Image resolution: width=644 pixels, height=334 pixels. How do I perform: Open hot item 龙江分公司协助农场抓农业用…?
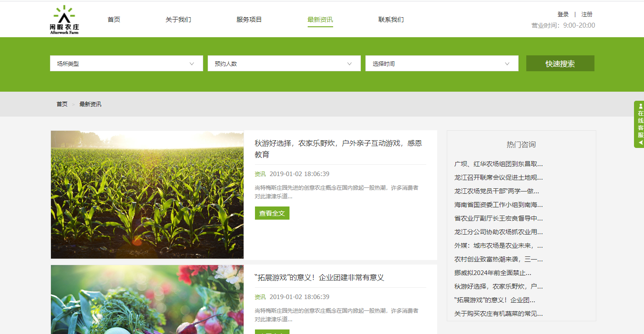pyautogui.click(x=499, y=232)
